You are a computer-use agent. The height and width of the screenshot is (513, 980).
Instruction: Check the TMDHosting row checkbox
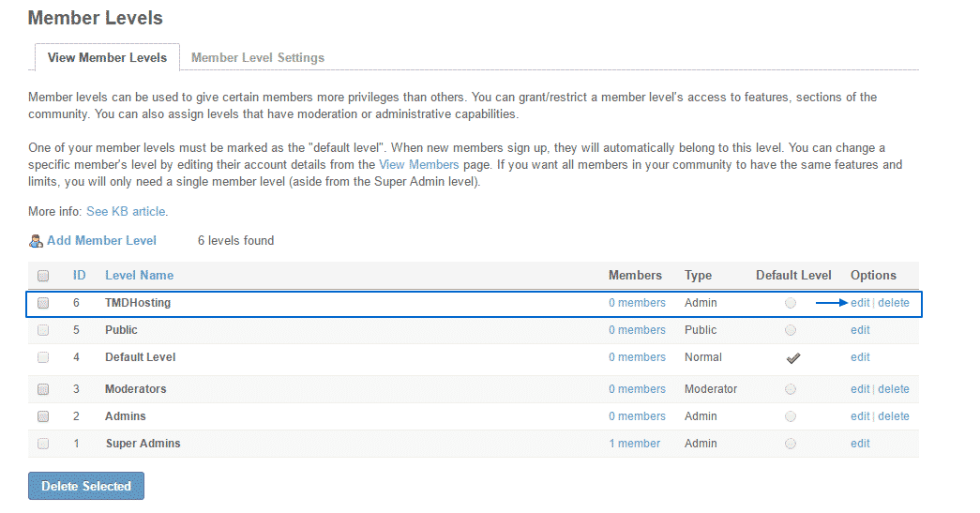43,303
